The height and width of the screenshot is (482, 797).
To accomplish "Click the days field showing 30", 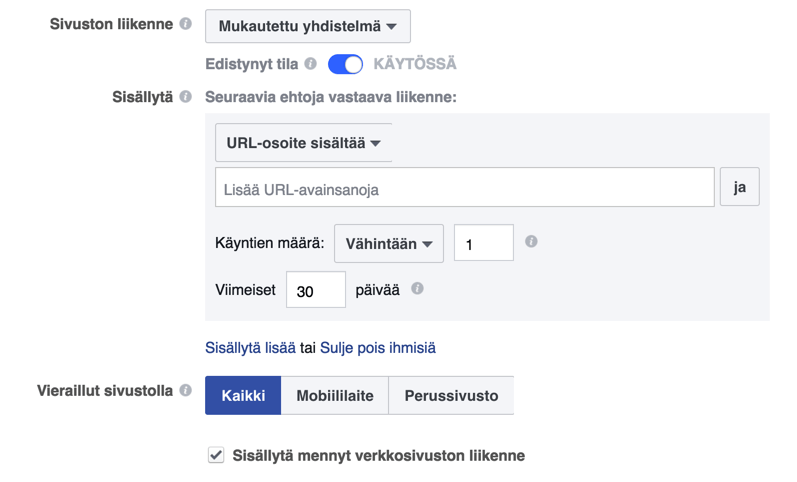I will coord(316,290).
